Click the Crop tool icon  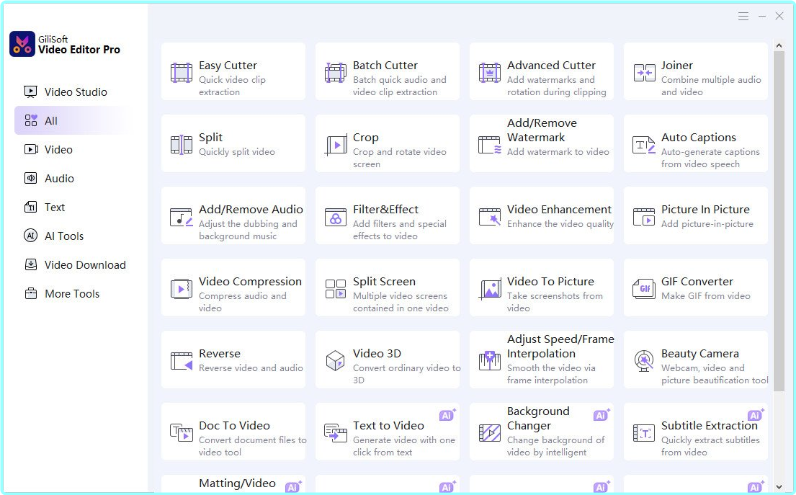[336, 145]
